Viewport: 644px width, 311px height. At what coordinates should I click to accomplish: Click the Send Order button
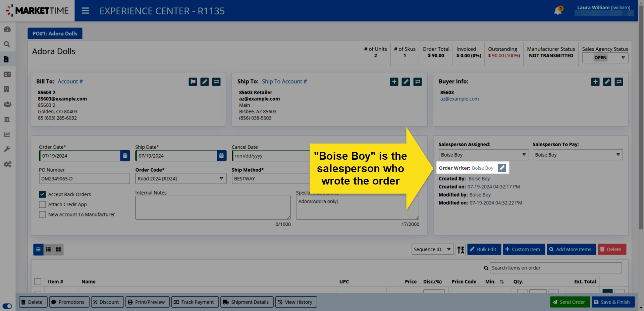569,302
